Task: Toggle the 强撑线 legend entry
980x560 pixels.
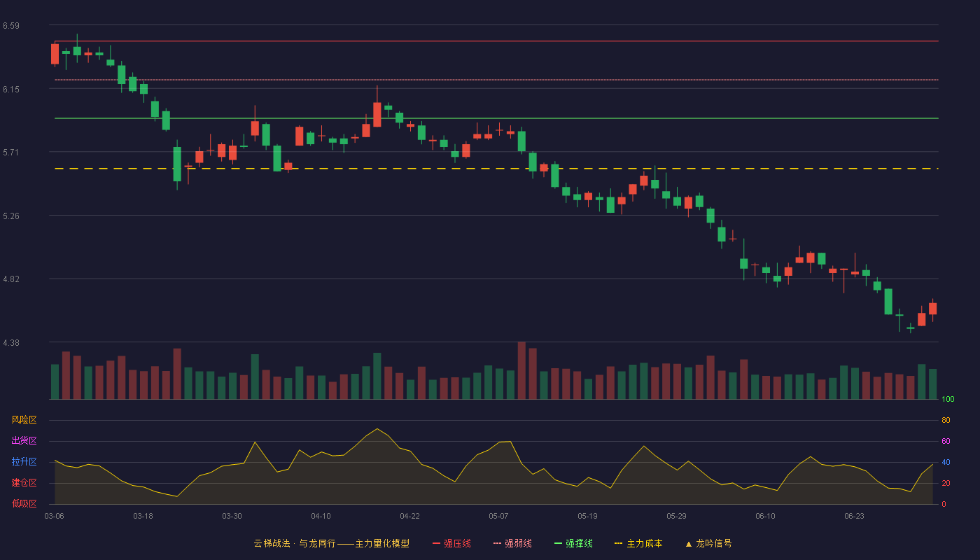Action: coord(573,543)
